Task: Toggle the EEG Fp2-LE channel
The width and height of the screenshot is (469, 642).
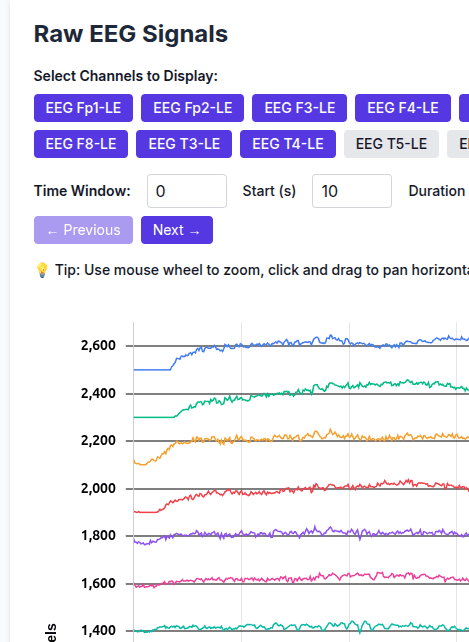Action: (193, 108)
